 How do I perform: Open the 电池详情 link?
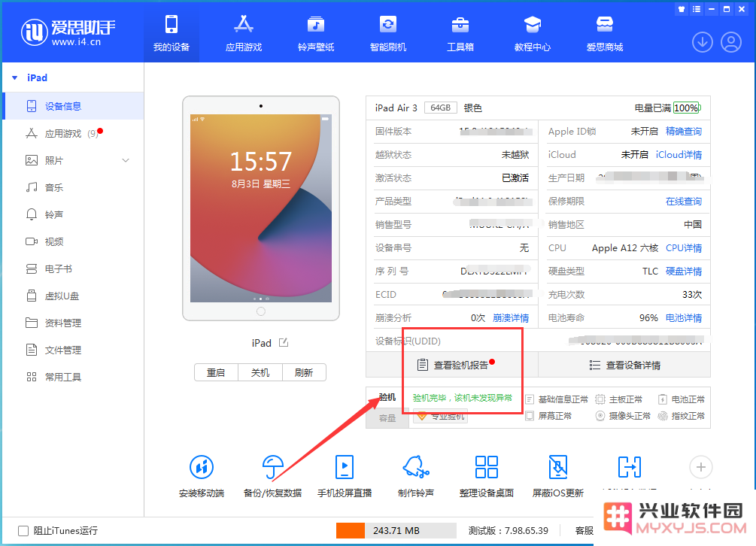click(684, 318)
